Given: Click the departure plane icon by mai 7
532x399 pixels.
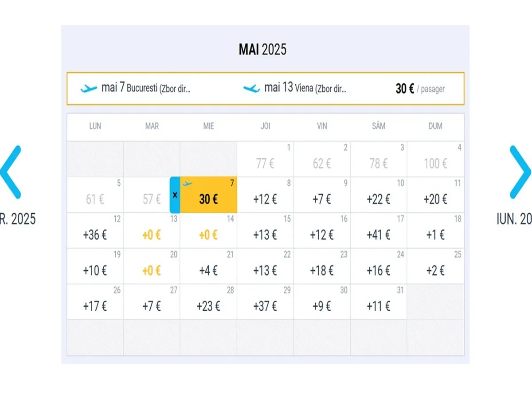Looking at the screenshot, I should [x=89, y=89].
